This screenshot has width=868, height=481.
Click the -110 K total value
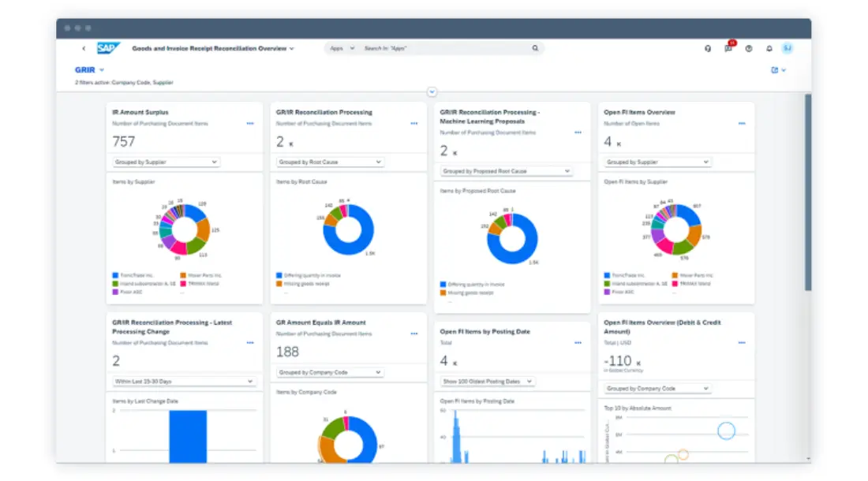tap(623, 362)
